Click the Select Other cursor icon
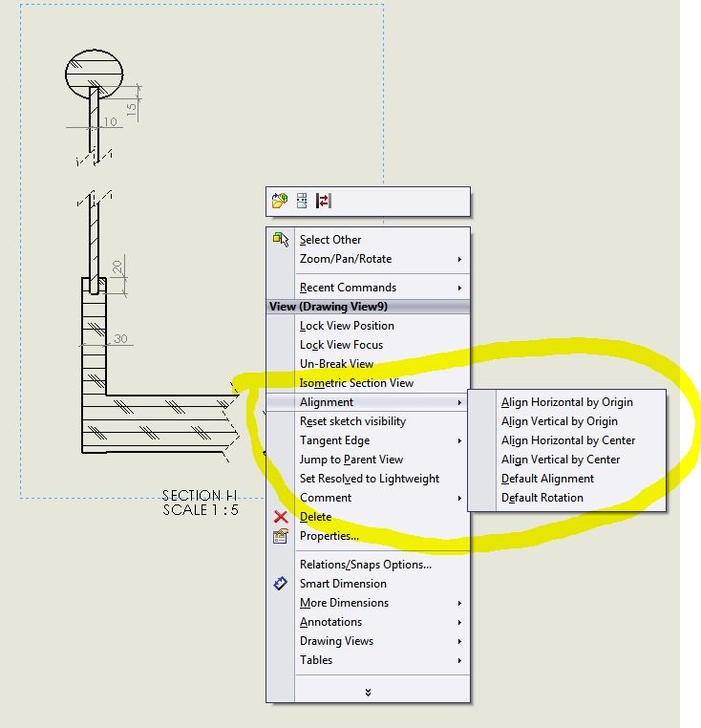701x728 pixels. pos(281,239)
